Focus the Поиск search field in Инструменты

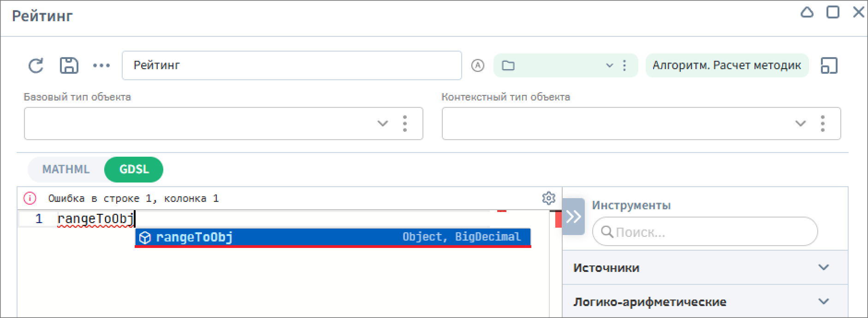pos(705,231)
